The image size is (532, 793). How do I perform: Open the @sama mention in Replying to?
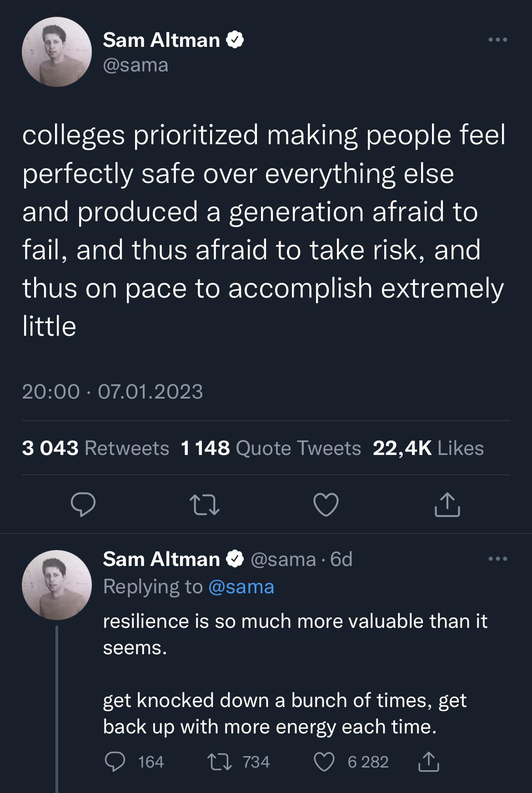pyautogui.click(x=241, y=587)
